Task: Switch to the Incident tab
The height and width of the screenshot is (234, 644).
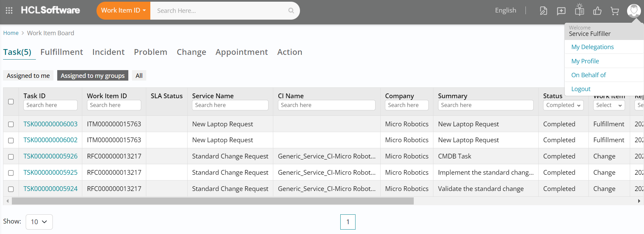Action: tap(108, 52)
